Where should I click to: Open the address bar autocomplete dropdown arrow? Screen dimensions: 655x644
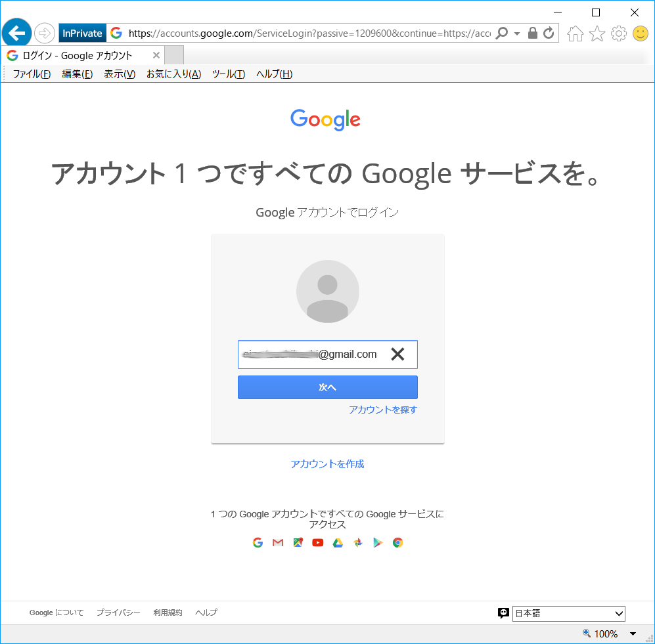(x=517, y=33)
